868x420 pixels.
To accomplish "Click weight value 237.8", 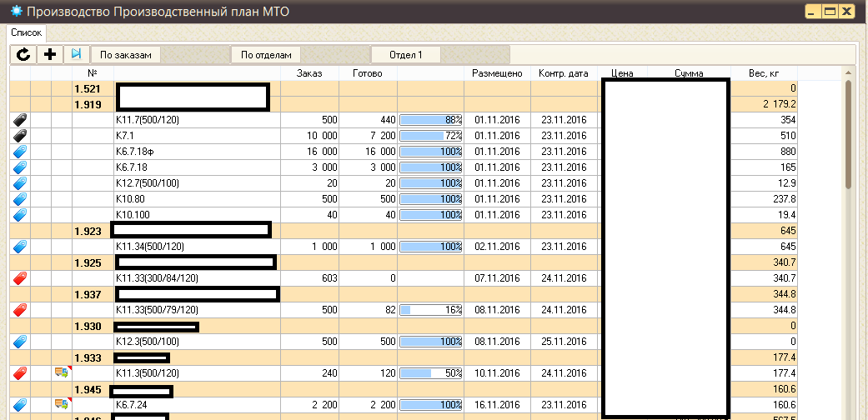I will (x=783, y=199).
